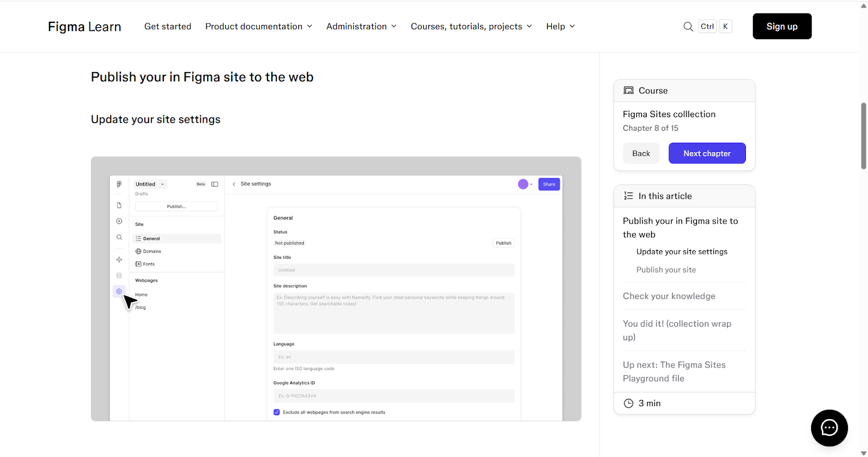The image size is (868, 457).
Task: Click the clock icon beside 3 min
Action: (628, 403)
